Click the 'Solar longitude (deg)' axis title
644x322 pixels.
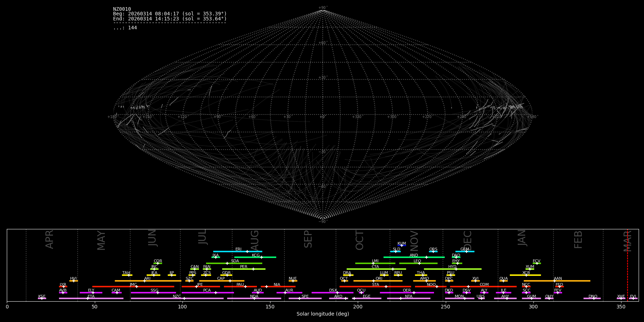[x=323, y=314]
